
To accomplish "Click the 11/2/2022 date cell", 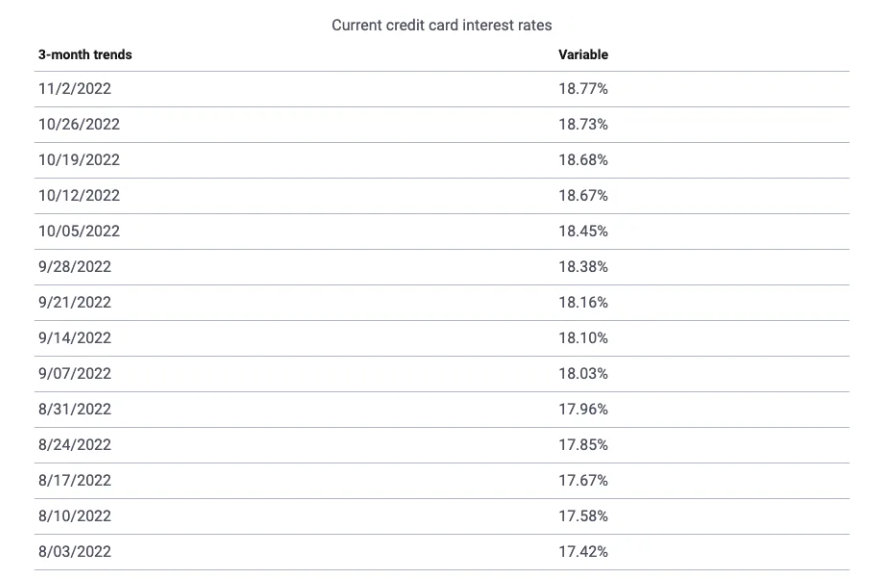I will coord(75,89).
